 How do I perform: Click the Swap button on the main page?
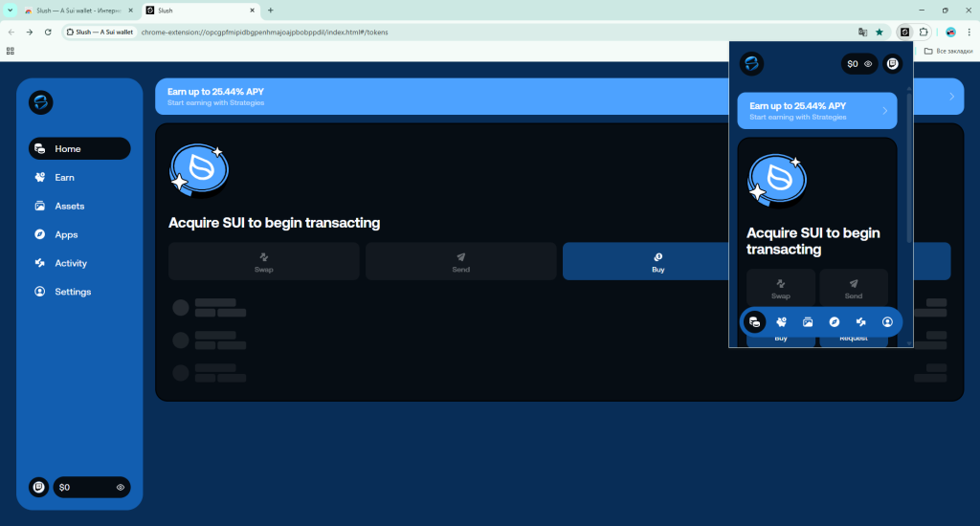[x=264, y=262]
